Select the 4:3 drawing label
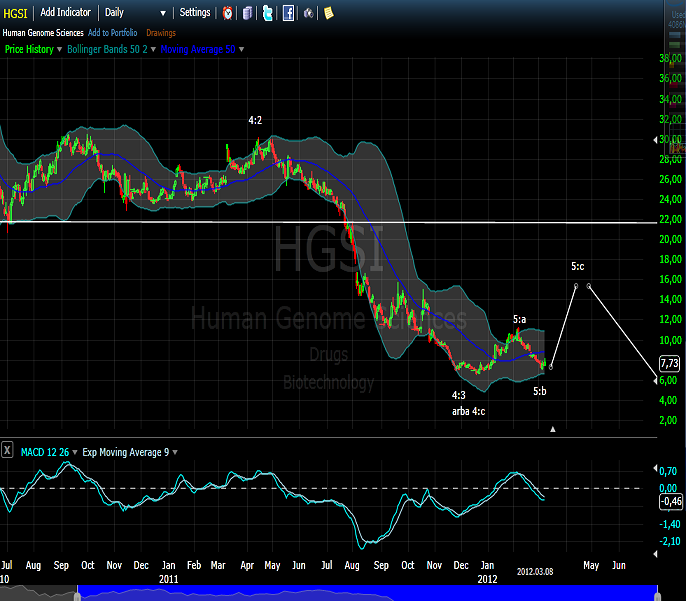This screenshot has height=601, width=686. pos(458,395)
